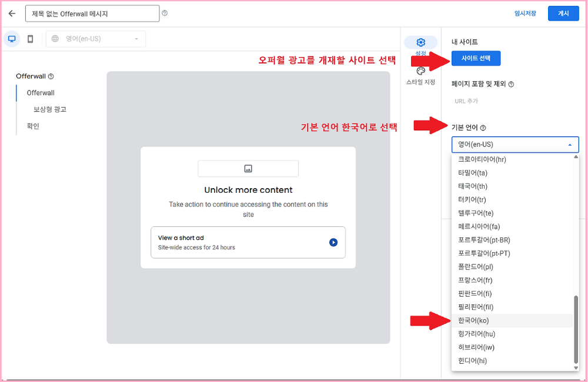Image resolution: width=588 pixels, height=382 pixels.
Task: Click the back arrow icon
Action: pos(12,13)
